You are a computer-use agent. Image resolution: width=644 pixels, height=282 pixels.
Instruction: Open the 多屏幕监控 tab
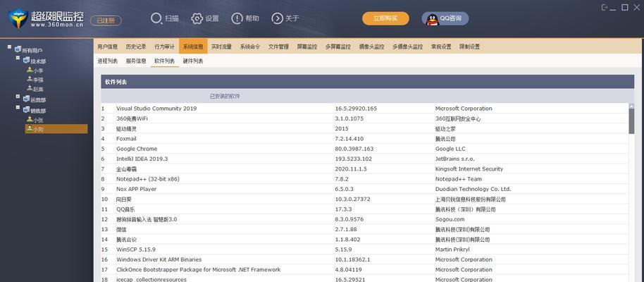coord(338,47)
